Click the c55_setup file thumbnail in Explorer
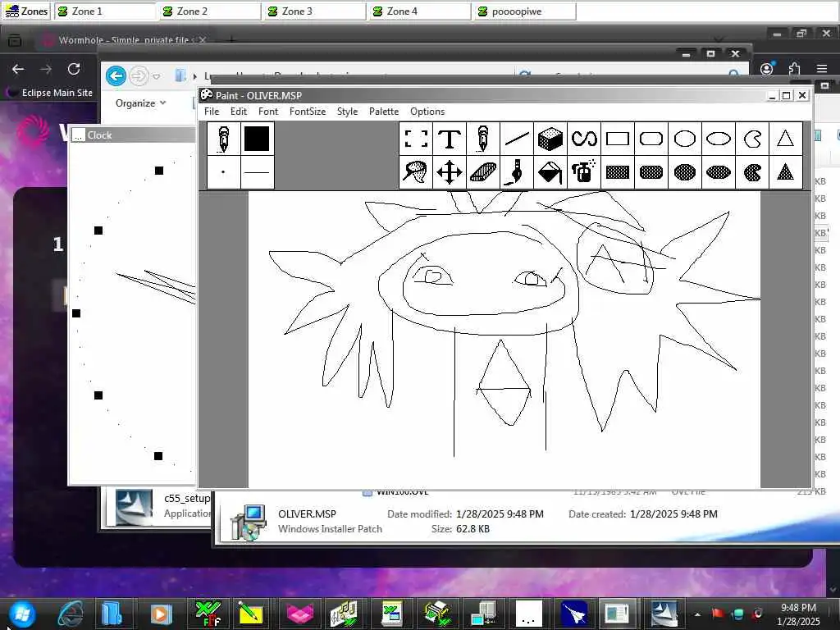This screenshot has height=630, width=840. pyautogui.click(x=134, y=507)
